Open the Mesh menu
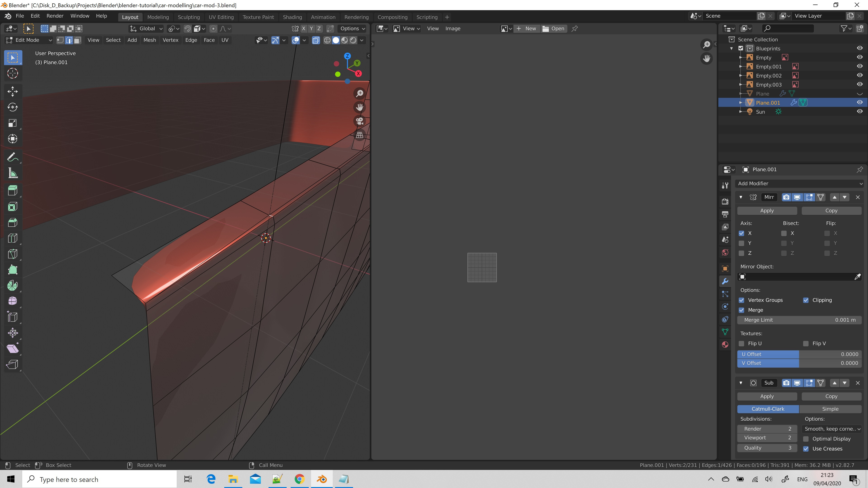The image size is (868, 488). [150, 40]
